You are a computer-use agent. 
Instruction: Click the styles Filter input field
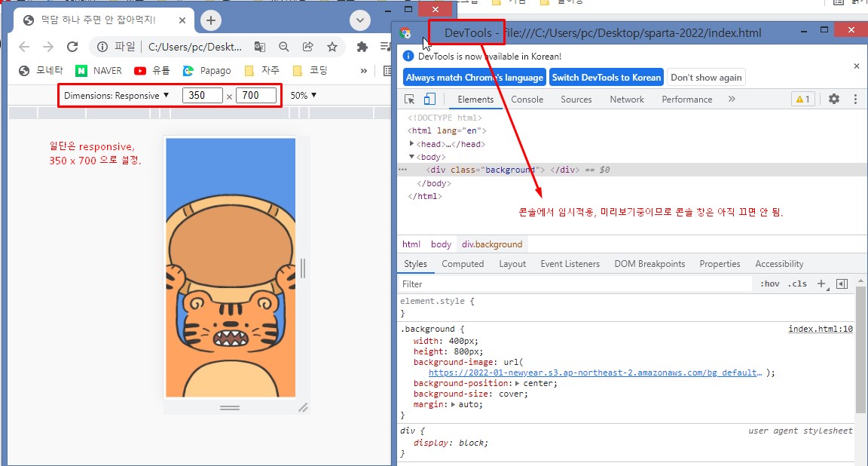[x=575, y=284]
